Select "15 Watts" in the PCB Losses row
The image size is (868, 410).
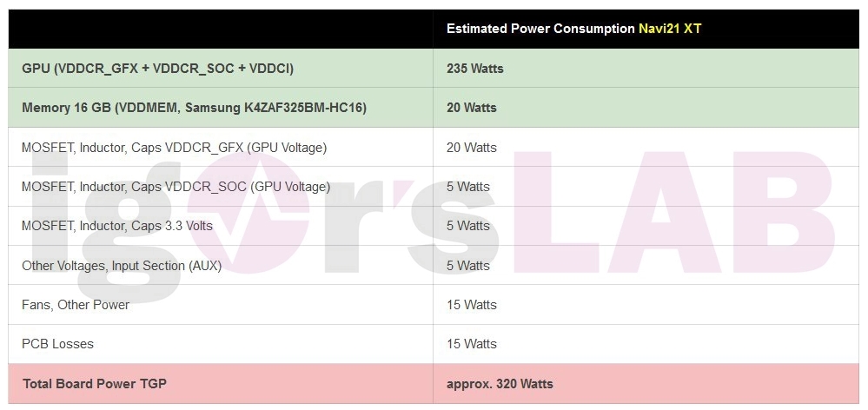472,344
